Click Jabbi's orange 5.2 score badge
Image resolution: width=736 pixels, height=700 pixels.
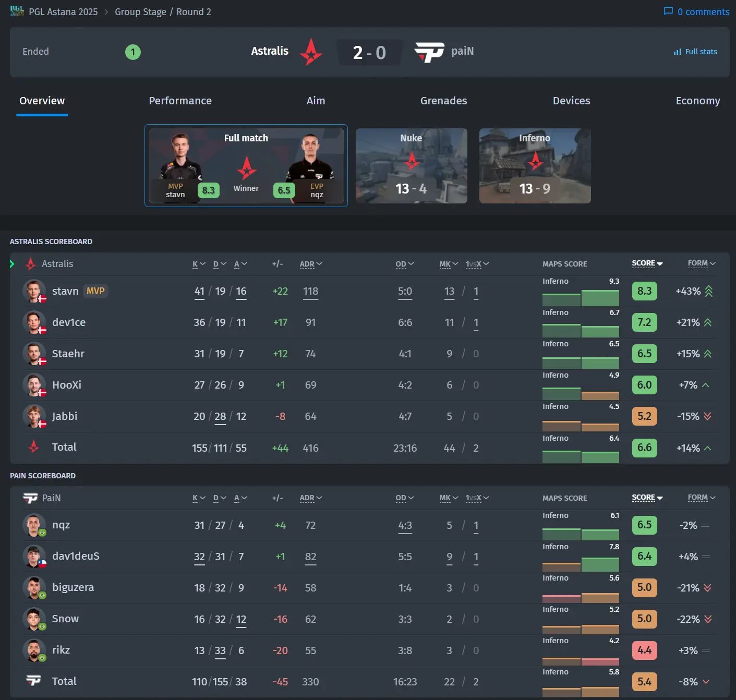644,416
